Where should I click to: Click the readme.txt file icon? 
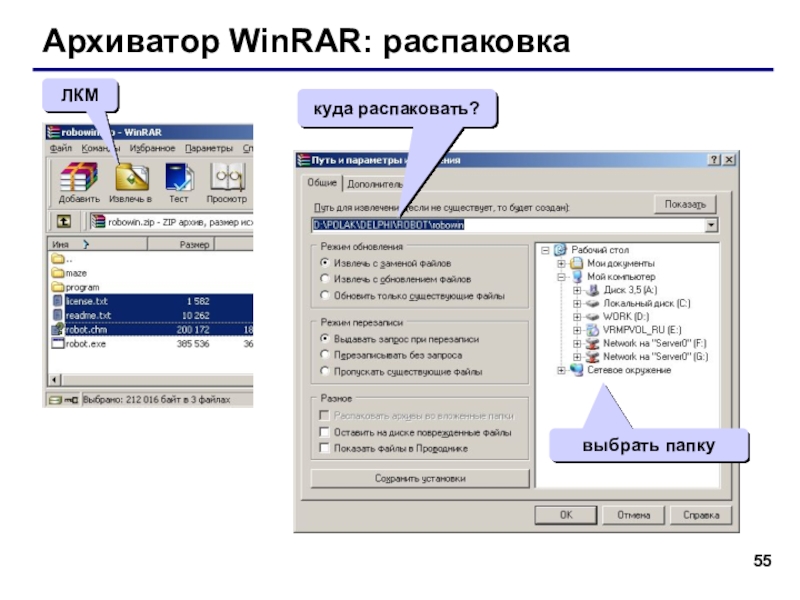58,315
